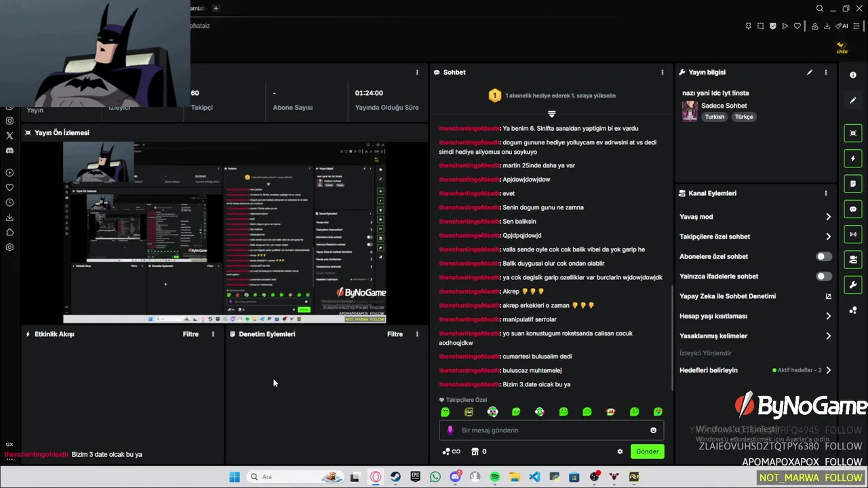868x488 pixels.
Task: Open Filtre in Denetim Eylemleri panel
Action: (x=395, y=334)
